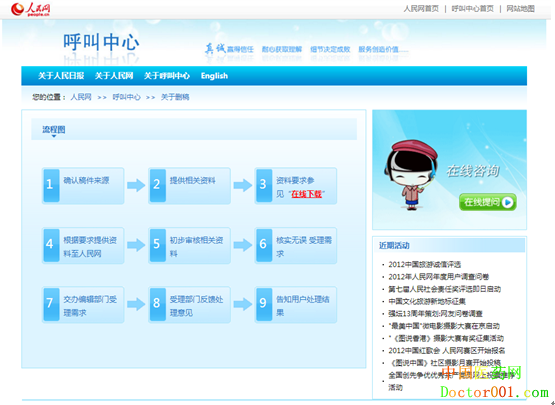Open 强坛13周年策划 survey link

(x=435, y=314)
